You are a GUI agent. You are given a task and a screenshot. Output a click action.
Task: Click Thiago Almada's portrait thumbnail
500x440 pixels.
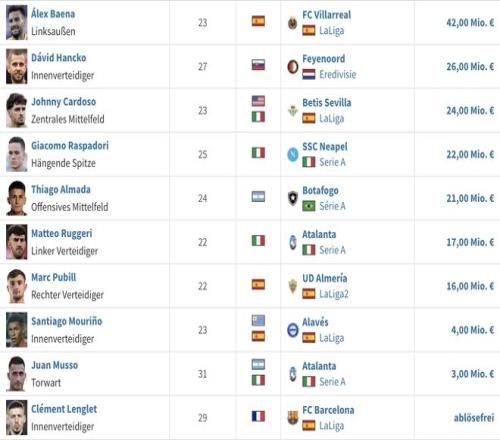(17, 198)
